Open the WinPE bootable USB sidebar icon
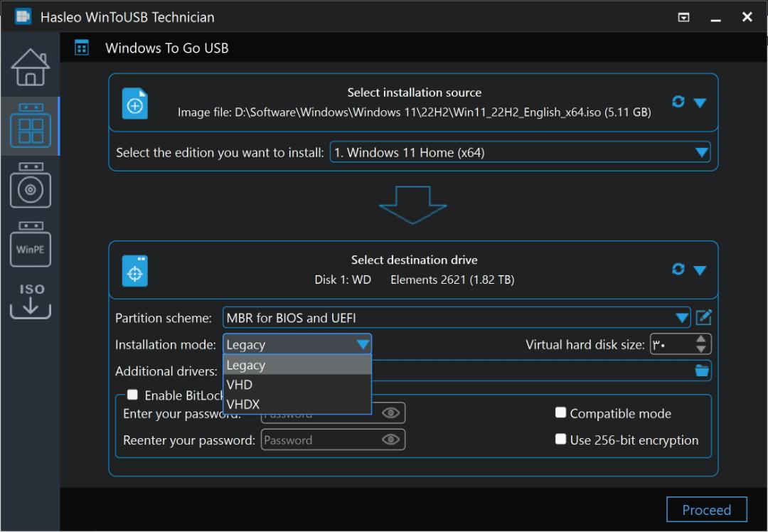Viewport: 768px width, 532px height. (x=31, y=244)
